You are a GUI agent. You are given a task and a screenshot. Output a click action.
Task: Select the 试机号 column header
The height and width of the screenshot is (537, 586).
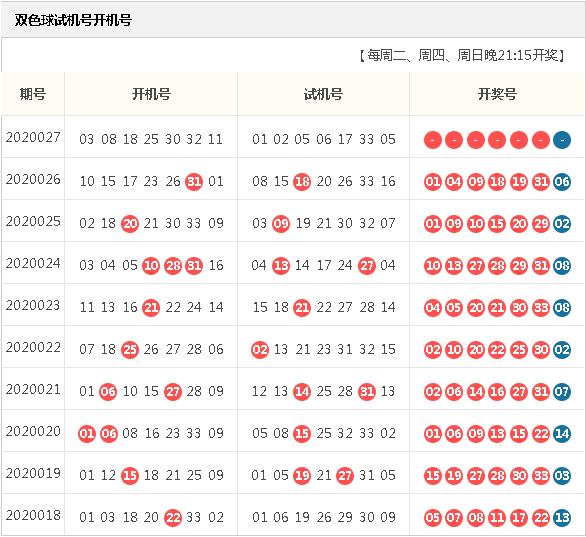tap(323, 94)
